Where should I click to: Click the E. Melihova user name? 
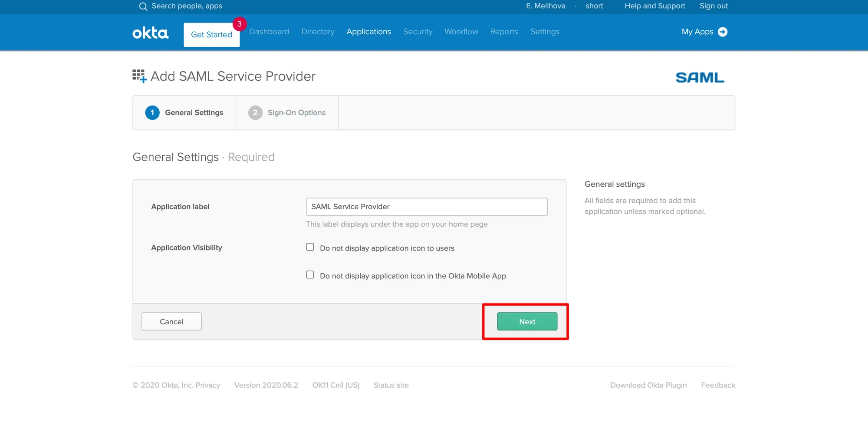pyautogui.click(x=546, y=6)
